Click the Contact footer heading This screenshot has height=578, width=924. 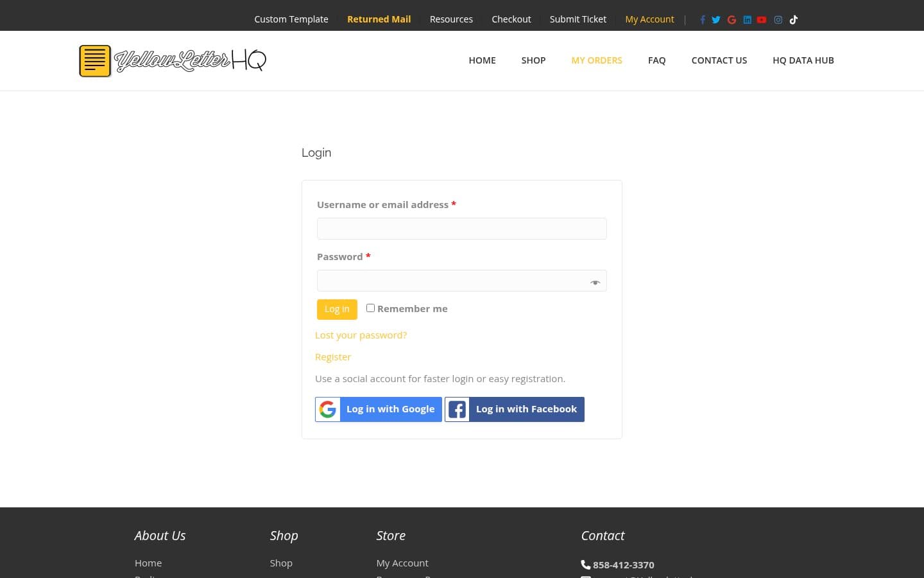coord(603,536)
